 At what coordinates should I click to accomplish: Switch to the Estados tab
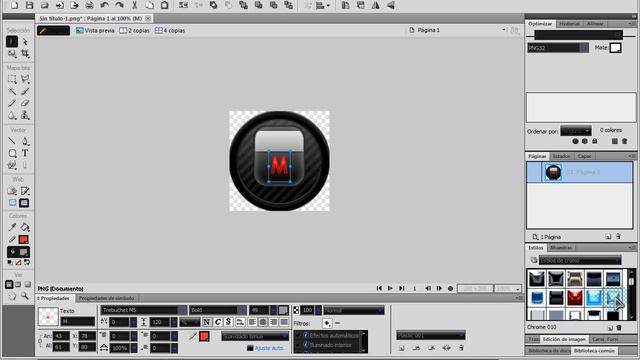coord(561,156)
